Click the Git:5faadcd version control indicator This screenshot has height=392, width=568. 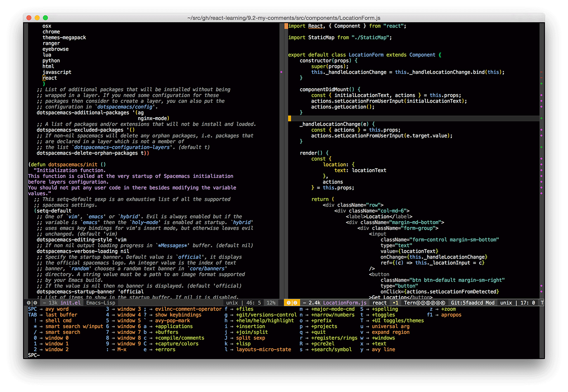467,303
